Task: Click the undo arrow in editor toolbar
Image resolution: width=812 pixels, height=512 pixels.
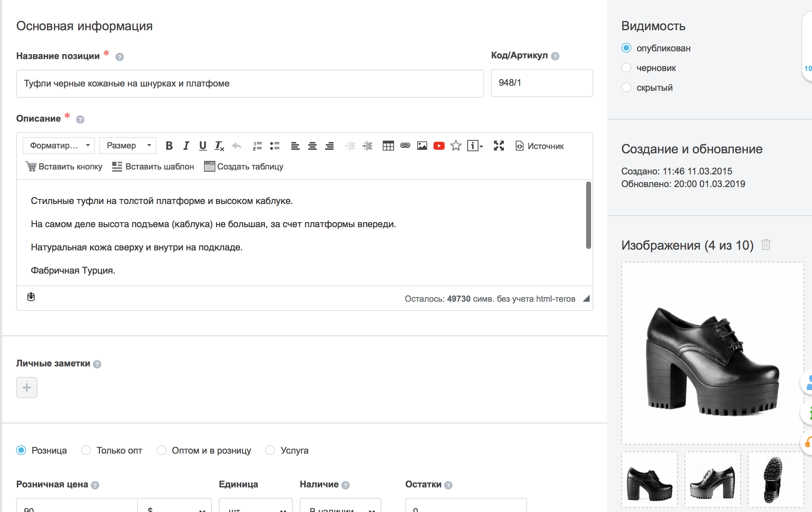Action: click(x=237, y=146)
